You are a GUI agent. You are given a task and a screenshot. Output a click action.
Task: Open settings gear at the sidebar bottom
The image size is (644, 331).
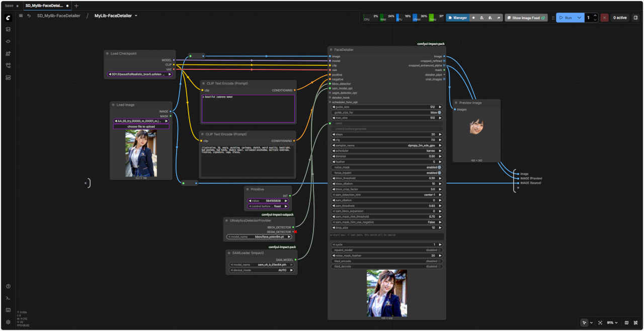click(x=8, y=322)
